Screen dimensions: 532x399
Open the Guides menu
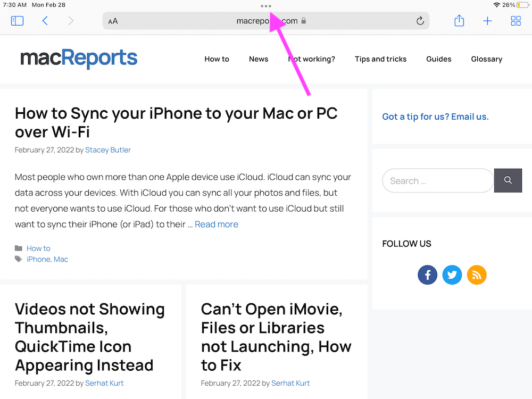coord(439,59)
